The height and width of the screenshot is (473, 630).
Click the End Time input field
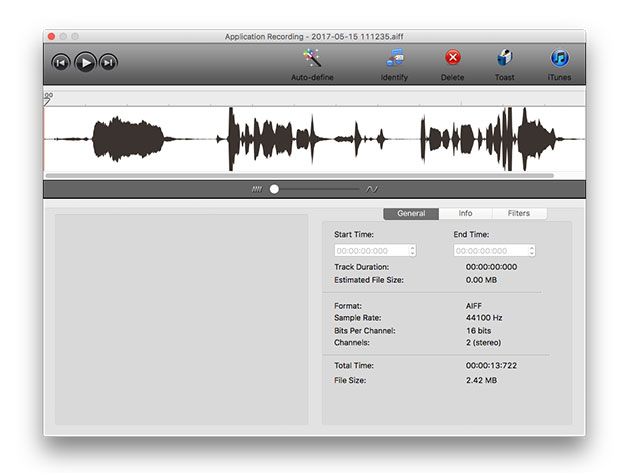coord(491,251)
